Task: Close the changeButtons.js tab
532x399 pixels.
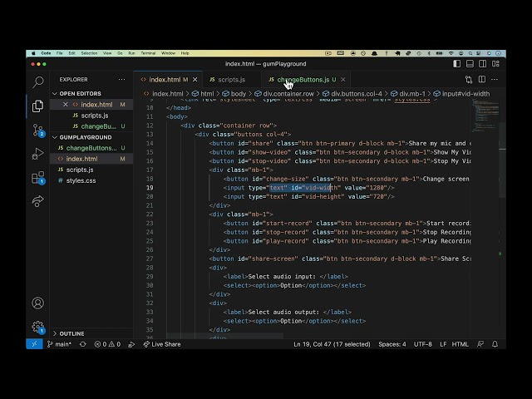Action: coord(343,80)
